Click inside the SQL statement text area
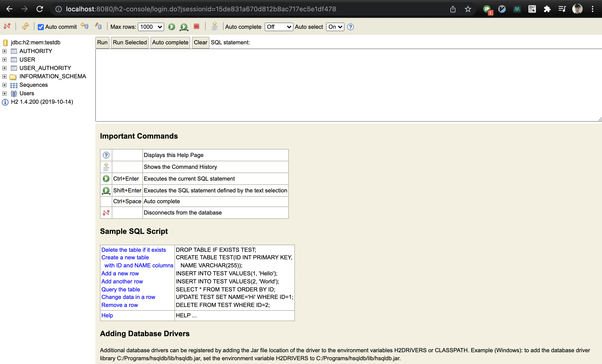The width and height of the screenshot is (602, 364). click(x=342, y=85)
